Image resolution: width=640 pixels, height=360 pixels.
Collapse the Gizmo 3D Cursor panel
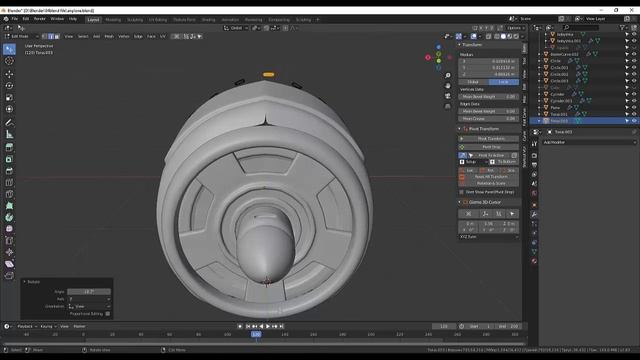click(x=460, y=202)
